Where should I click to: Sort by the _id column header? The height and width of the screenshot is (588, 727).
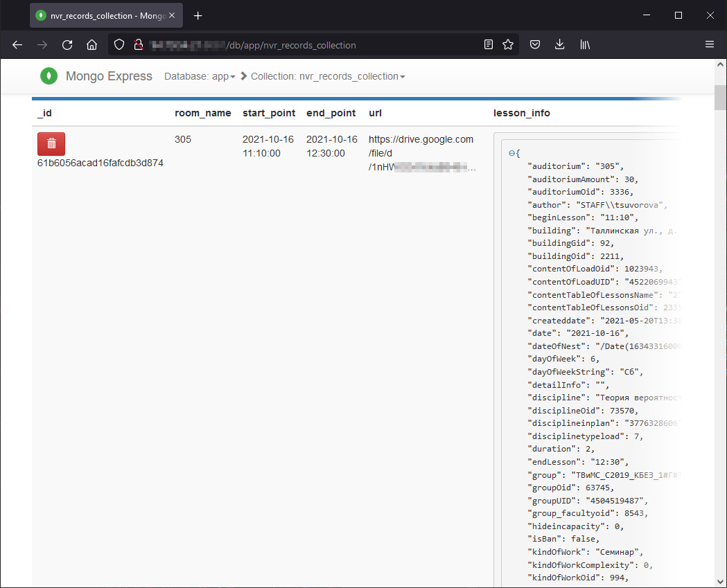44,113
